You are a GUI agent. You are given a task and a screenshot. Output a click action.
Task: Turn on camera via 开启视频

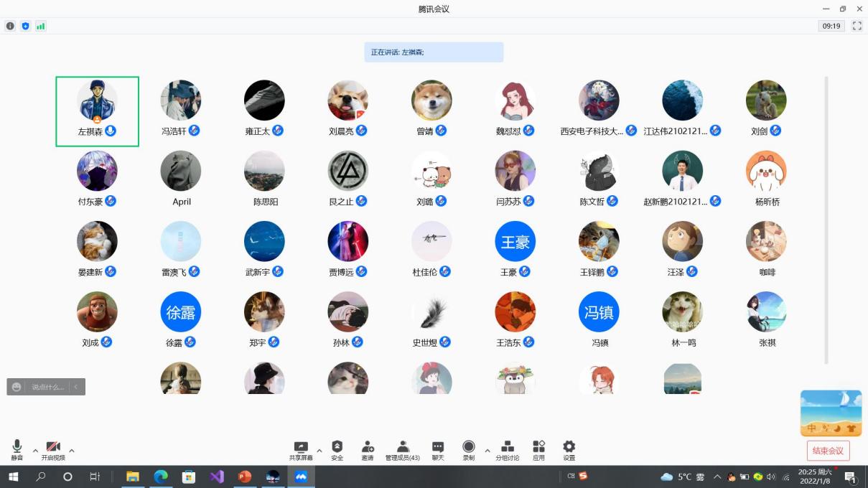tap(53, 450)
